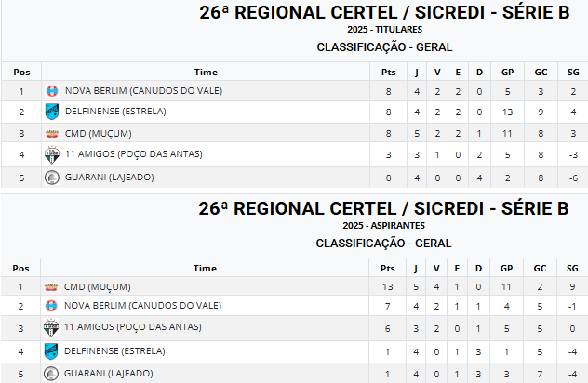Click the CMD crest in the Titulares table

(52, 134)
